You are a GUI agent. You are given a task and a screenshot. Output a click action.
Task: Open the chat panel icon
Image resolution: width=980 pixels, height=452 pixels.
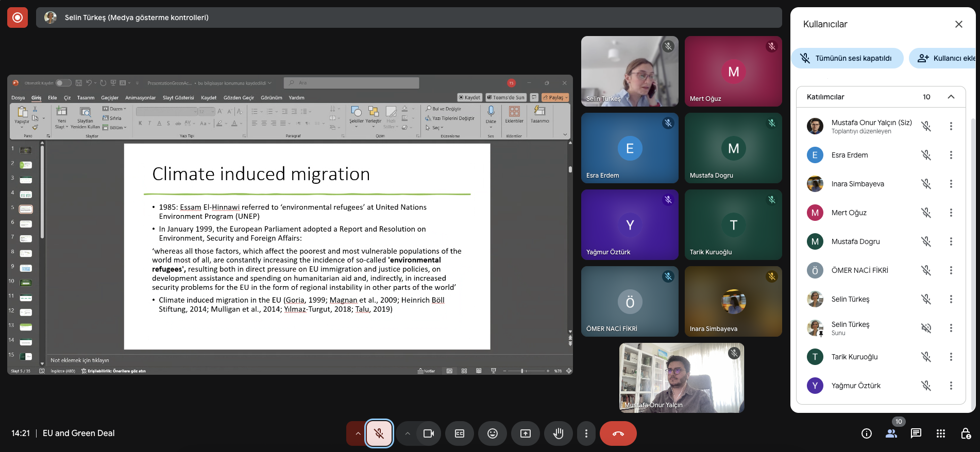point(916,433)
